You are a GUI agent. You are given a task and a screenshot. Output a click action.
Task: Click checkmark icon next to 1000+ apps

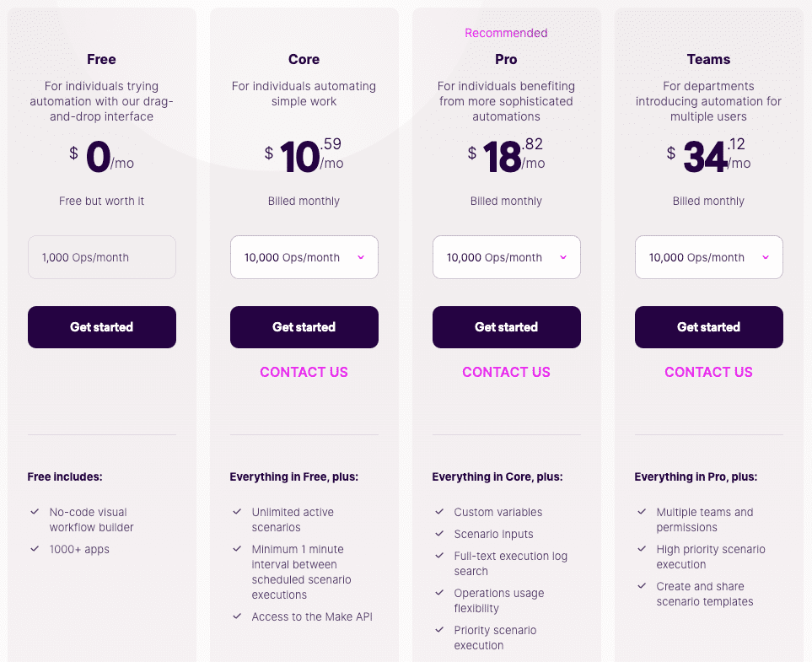pyautogui.click(x=35, y=549)
